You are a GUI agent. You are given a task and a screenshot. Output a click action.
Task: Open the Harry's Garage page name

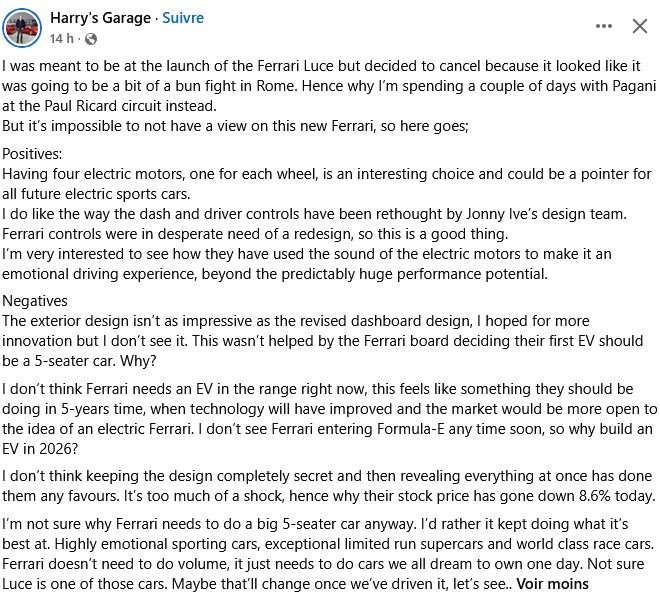coord(100,18)
